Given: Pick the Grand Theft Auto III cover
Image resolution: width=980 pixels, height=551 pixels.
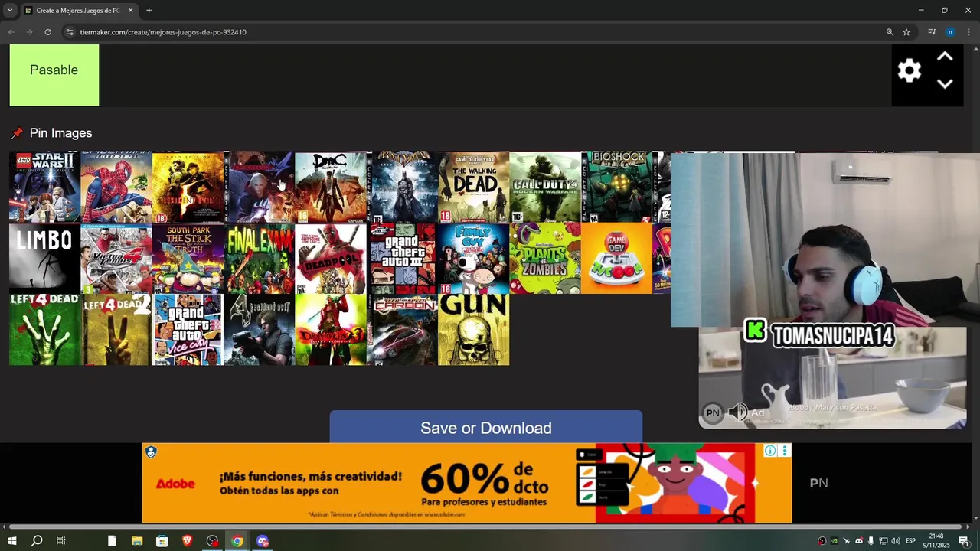Looking at the screenshot, I should point(402,259).
